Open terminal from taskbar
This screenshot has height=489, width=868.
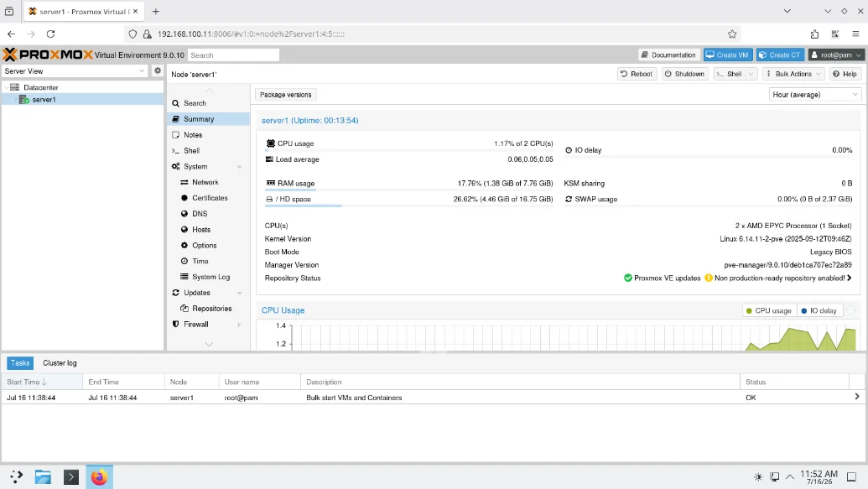point(71,476)
